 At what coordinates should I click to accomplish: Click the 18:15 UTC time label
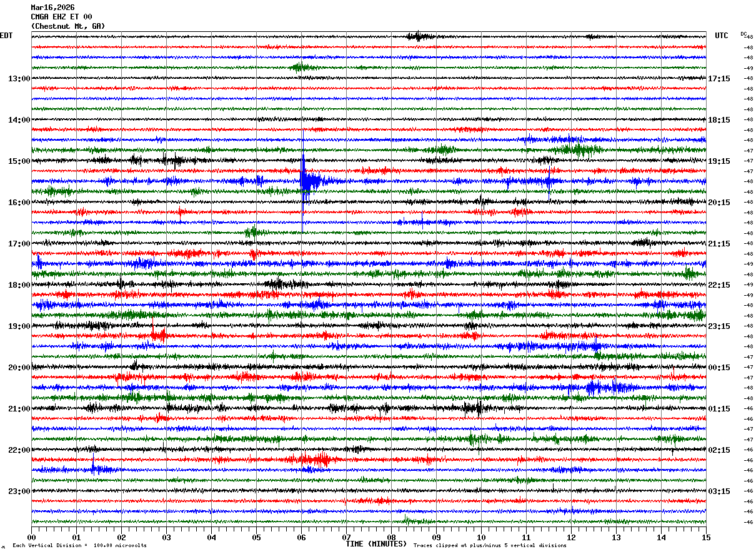(x=719, y=119)
